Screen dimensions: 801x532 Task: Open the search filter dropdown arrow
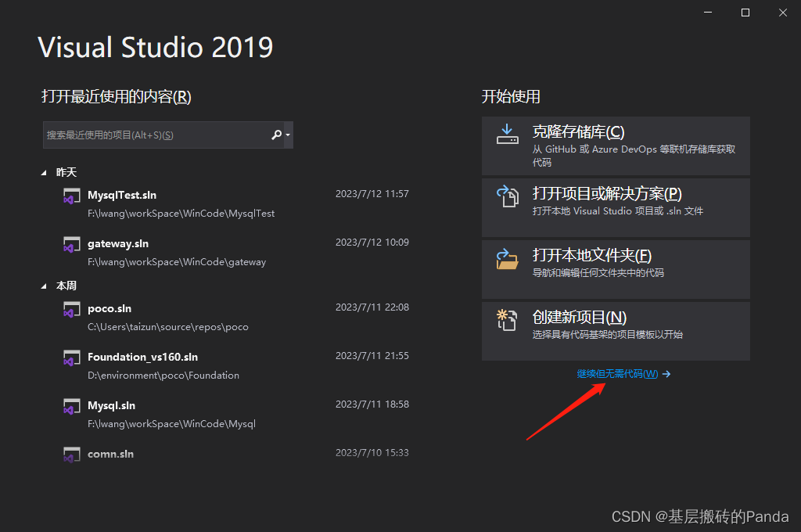point(289,135)
